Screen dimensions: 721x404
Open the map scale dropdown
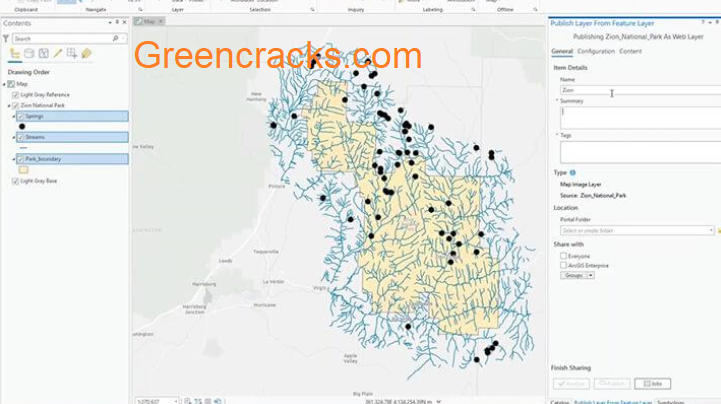[x=176, y=401]
